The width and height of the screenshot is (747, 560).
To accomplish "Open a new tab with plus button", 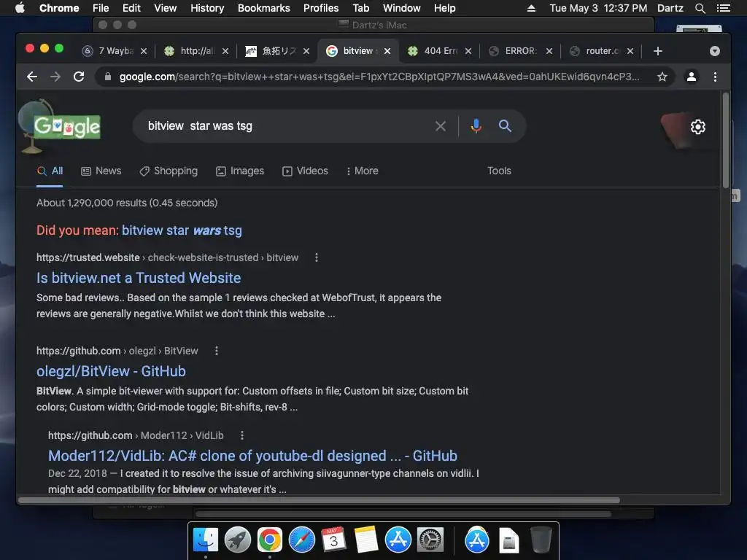I will [x=658, y=51].
